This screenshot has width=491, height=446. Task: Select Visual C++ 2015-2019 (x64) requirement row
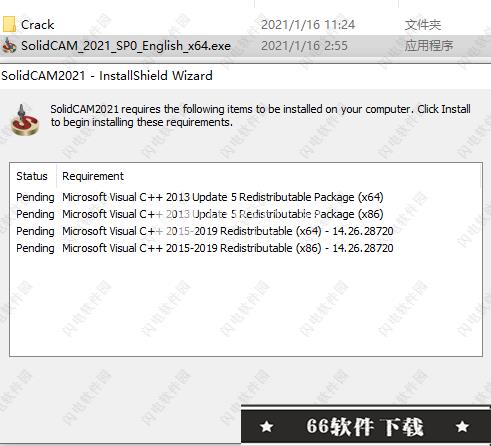[x=205, y=231]
